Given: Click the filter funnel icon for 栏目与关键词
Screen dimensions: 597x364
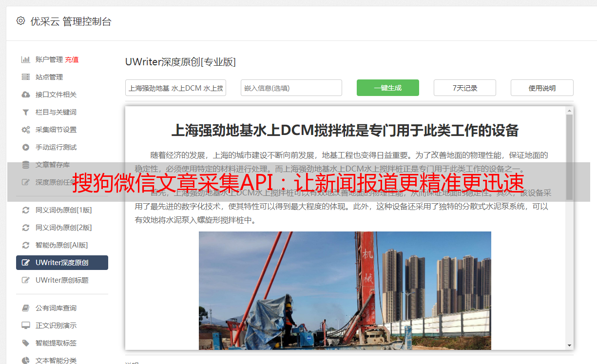Looking at the screenshot, I should [x=26, y=112].
